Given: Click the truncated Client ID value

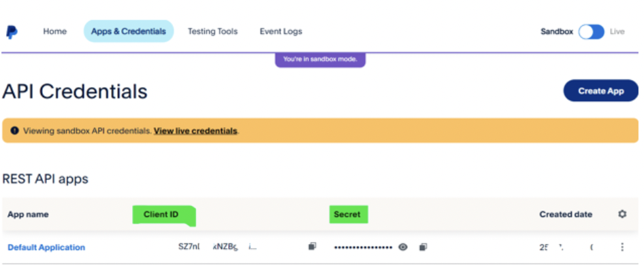Looking at the screenshot, I should [217, 247].
